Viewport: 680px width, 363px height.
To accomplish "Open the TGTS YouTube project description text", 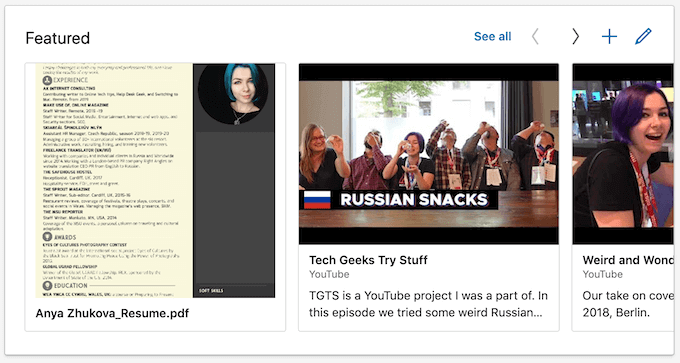I will (x=428, y=304).
